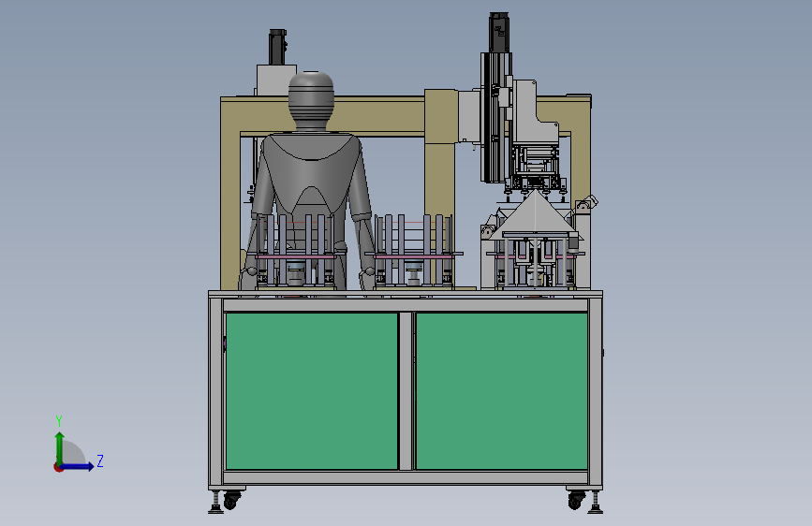
Task: Click the black motor atop the right vertical axis
Action: 498,32
